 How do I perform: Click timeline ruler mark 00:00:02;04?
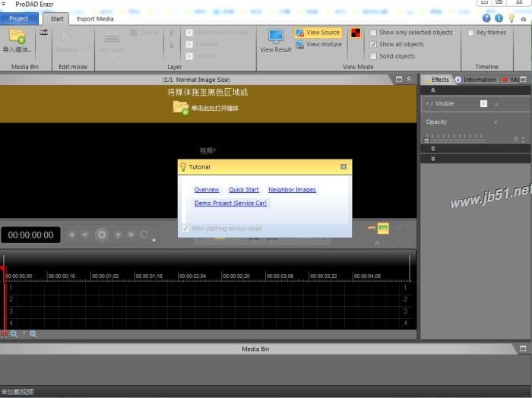point(192,276)
